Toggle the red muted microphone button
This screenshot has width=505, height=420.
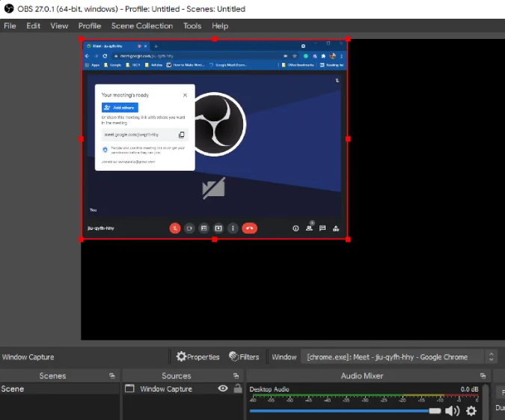tap(175, 228)
